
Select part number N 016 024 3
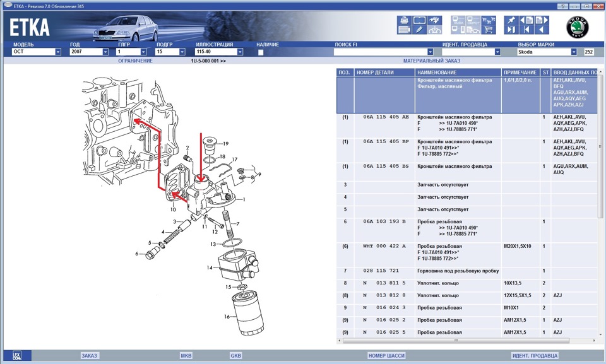coord(384,308)
